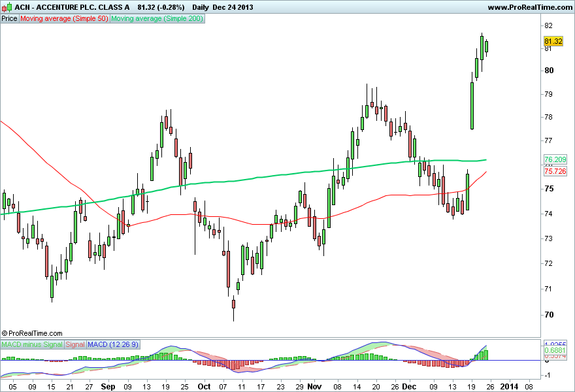Image resolution: width=575 pixels, height=392 pixels.
Task: Select the MACD minus Signal legend
Action: click(32, 344)
